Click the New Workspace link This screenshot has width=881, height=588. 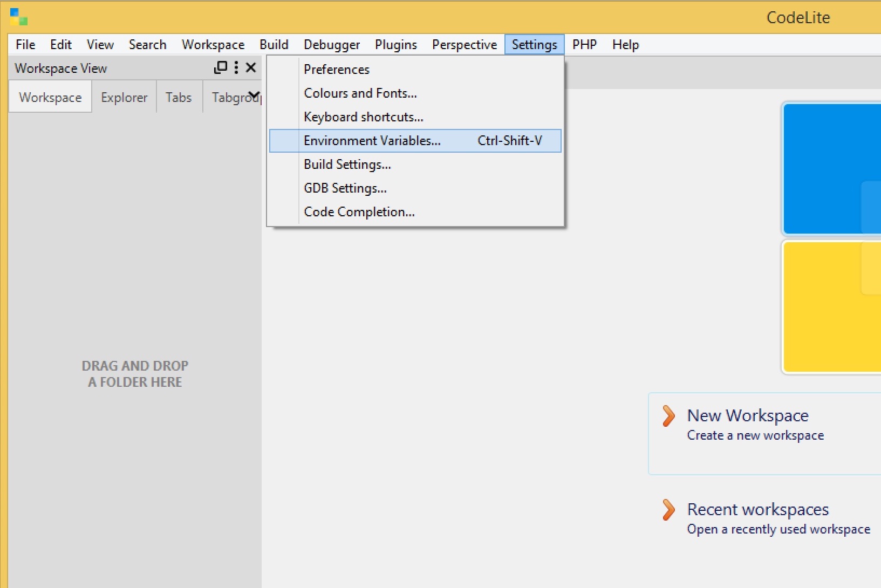pyautogui.click(x=748, y=415)
